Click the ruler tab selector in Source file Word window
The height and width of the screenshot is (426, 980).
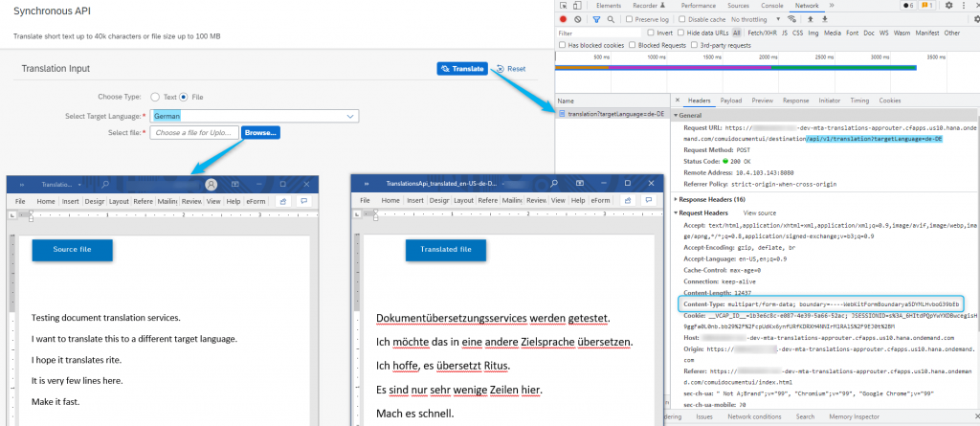11,214
